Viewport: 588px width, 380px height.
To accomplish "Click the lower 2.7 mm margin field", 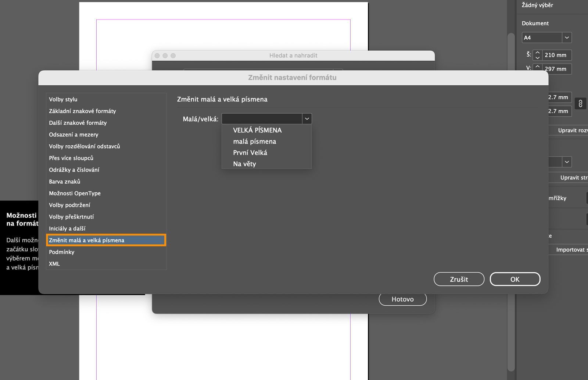I will point(560,111).
